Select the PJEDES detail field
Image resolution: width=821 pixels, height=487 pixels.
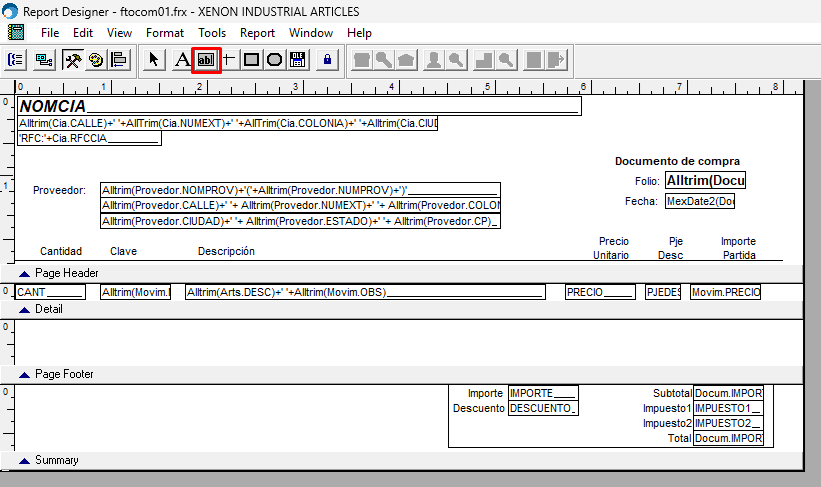pyautogui.click(x=663, y=292)
